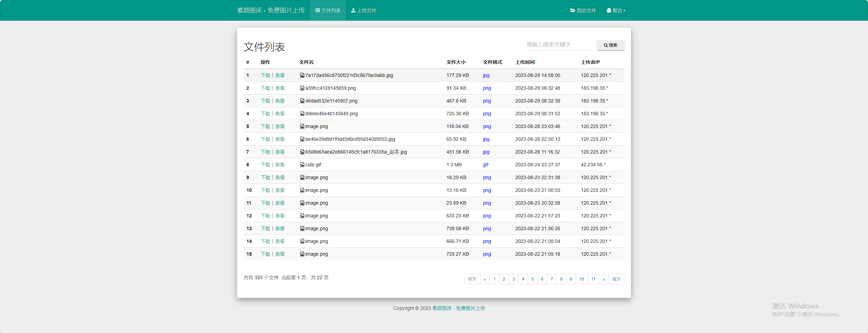Click 下载 for cute.gif
The height and width of the screenshot is (333, 868).
click(265, 165)
